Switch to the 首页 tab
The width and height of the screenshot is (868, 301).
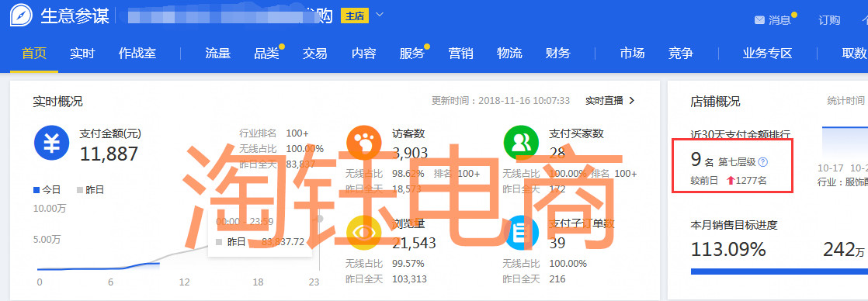tap(33, 53)
